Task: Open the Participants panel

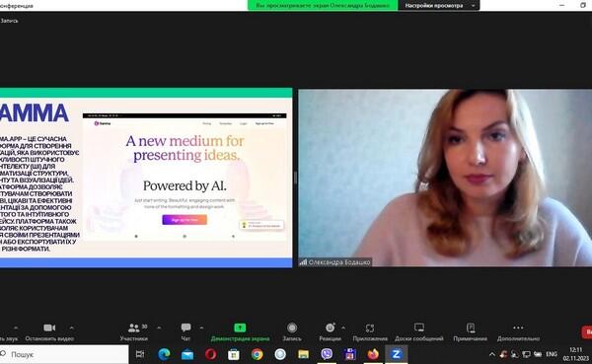Action: [134, 331]
